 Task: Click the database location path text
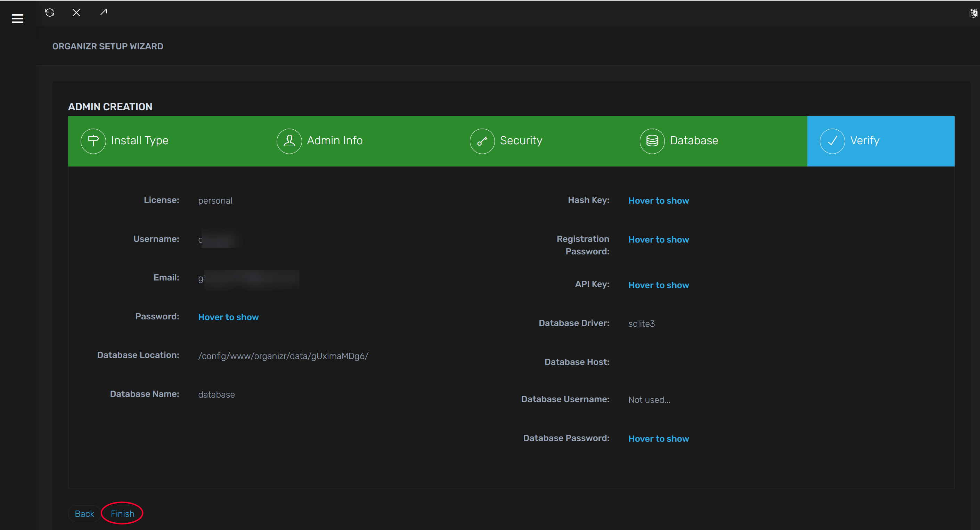click(283, 356)
